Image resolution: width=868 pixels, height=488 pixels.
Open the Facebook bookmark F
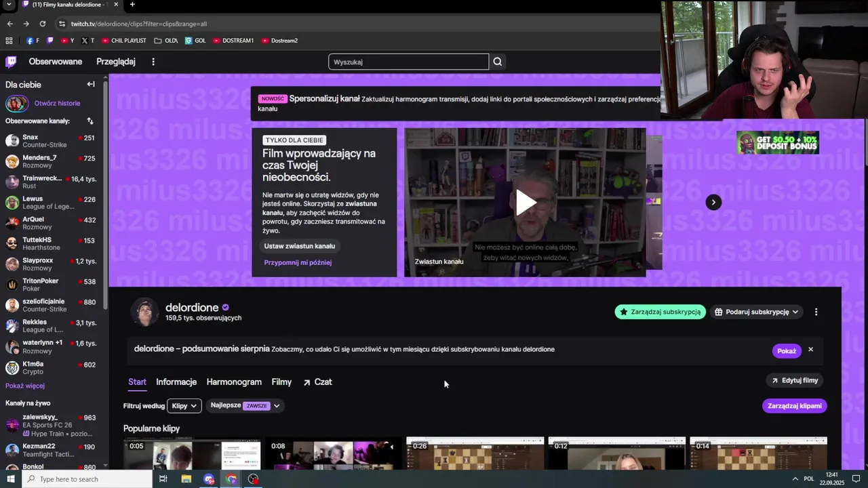pos(33,41)
